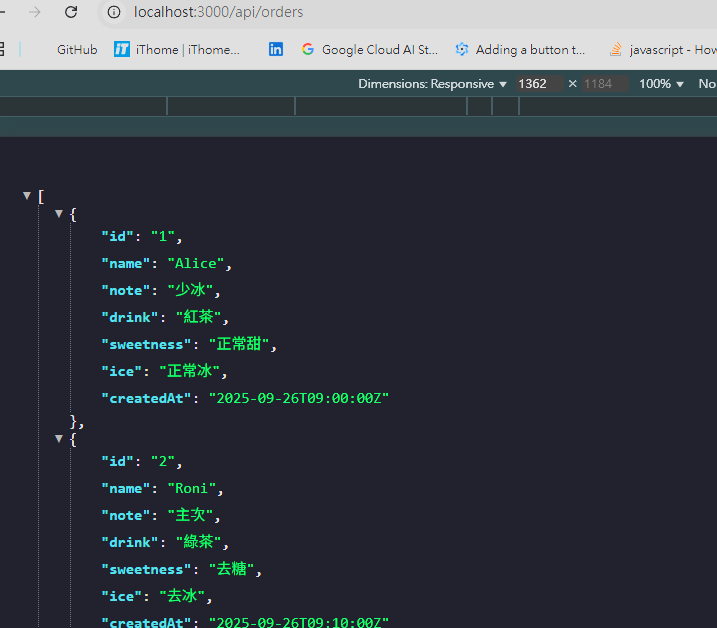Collapse the root JSON array

tap(27, 196)
